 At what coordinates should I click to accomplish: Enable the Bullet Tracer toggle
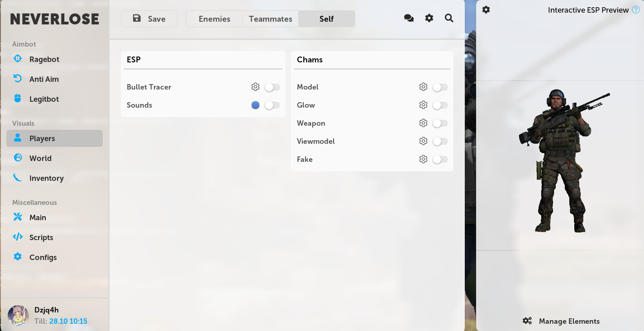(272, 87)
